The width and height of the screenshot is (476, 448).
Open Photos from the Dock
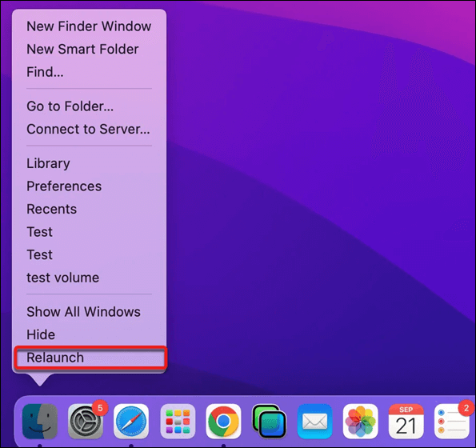pos(360,422)
